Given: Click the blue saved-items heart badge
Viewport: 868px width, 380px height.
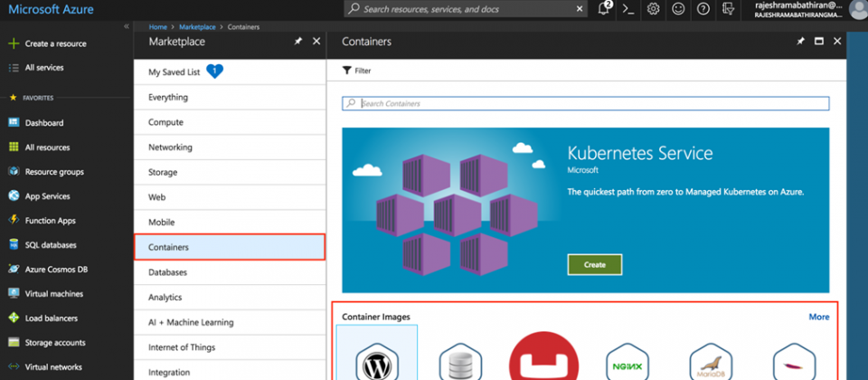Looking at the screenshot, I should pos(214,71).
